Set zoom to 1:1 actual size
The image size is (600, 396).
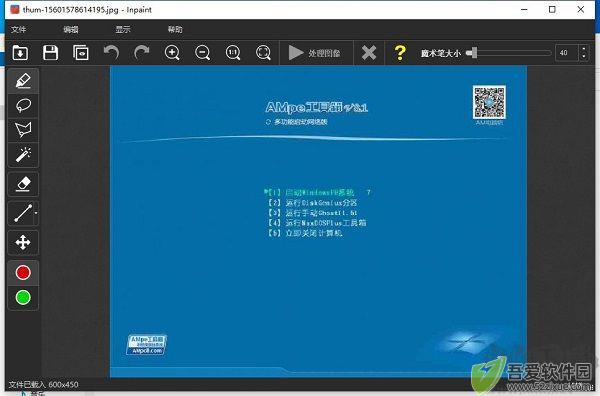click(x=233, y=53)
